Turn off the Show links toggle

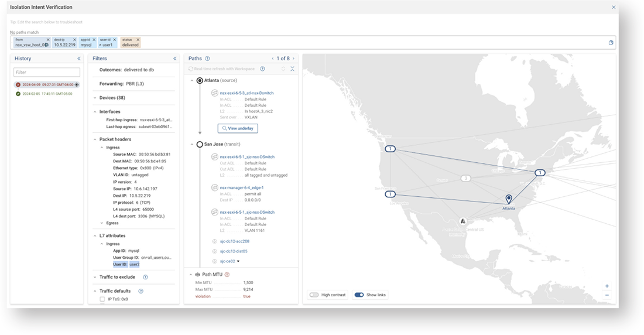pyautogui.click(x=359, y=295)
